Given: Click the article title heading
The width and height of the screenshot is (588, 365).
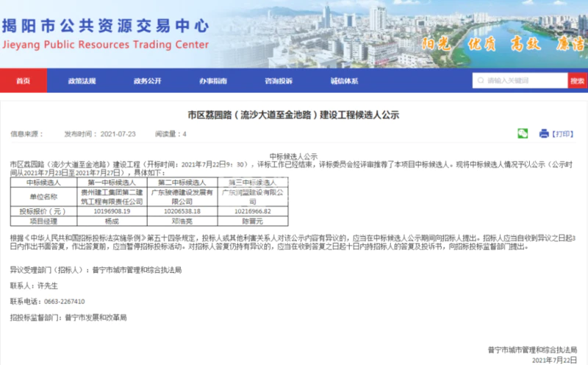Looking at the screenshot, I should pos(293,115).
